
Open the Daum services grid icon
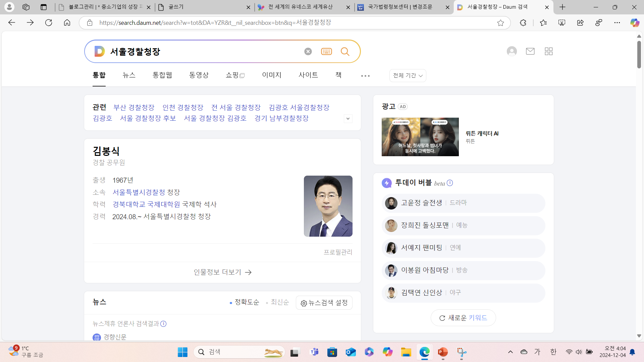pyautogui.click(x=549, y=51)
